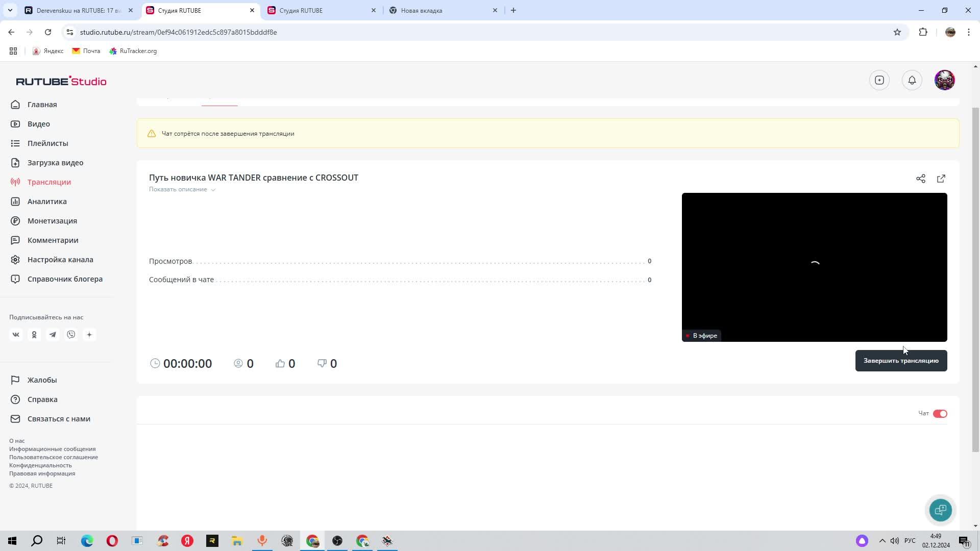
Task: Open Видео section
Action: coord(39,124)
